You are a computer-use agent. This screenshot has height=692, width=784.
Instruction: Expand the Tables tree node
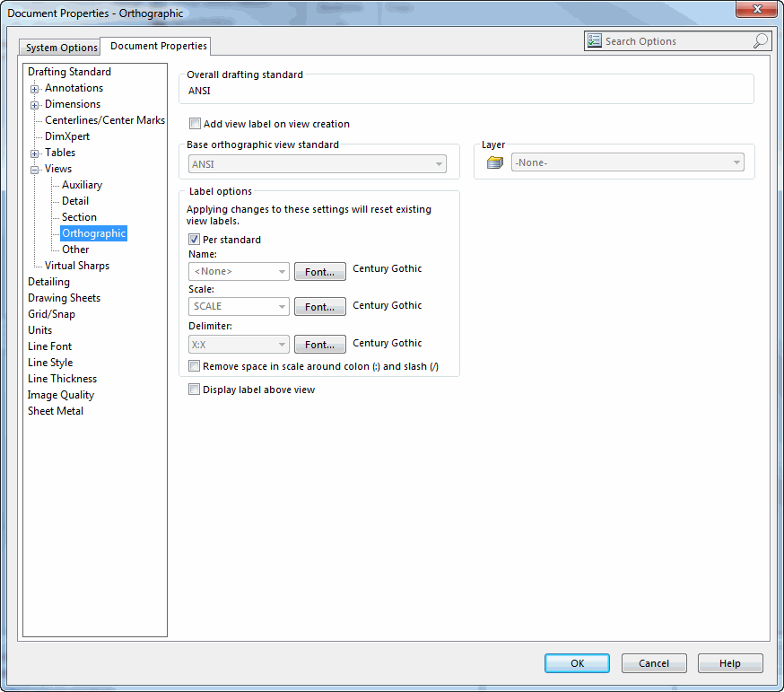coord(34,153)
